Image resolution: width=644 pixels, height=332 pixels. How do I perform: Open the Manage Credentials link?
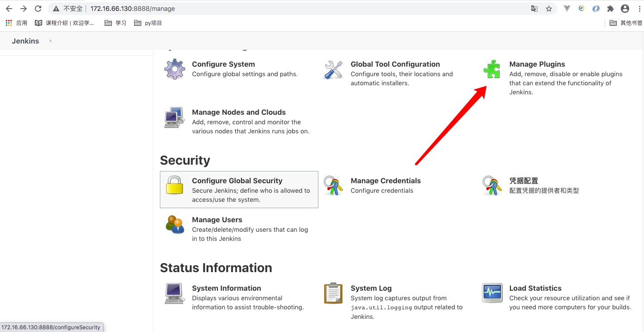tap(386, 181)
